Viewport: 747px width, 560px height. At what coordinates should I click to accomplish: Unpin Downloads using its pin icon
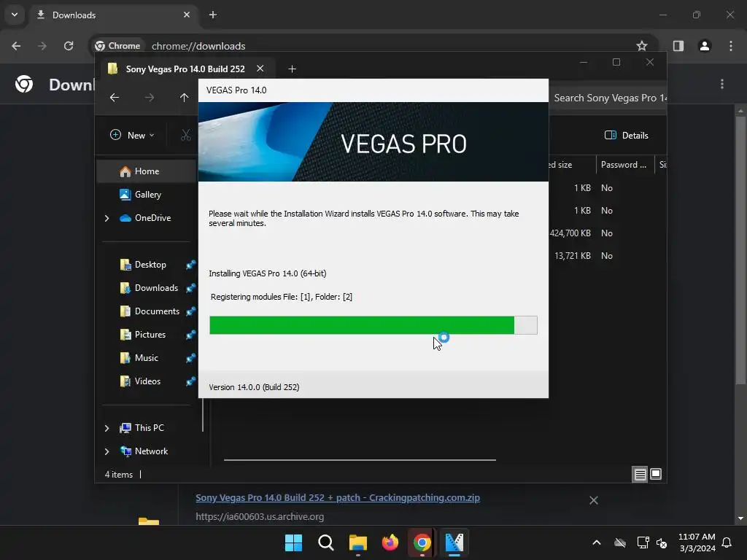[x=190, y=288]
